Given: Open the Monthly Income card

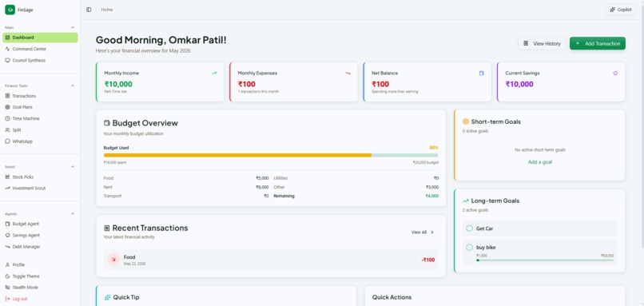Looking at the screenshot, I should point(160,82).
